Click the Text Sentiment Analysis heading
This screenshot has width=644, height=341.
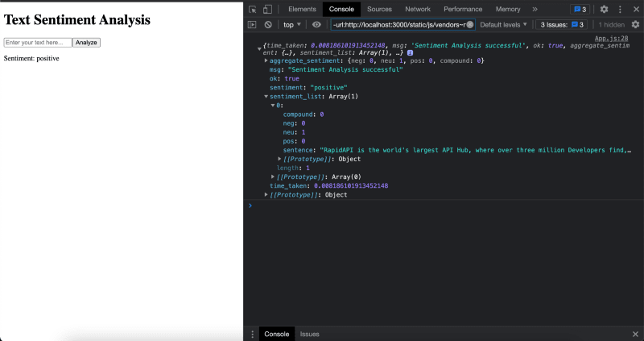pyautogui.click(x=76, y=19)
